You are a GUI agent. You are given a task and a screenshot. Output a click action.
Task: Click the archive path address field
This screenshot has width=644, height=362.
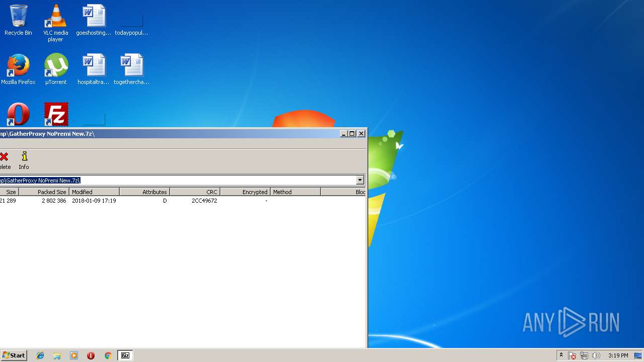[x=178, y=180]
